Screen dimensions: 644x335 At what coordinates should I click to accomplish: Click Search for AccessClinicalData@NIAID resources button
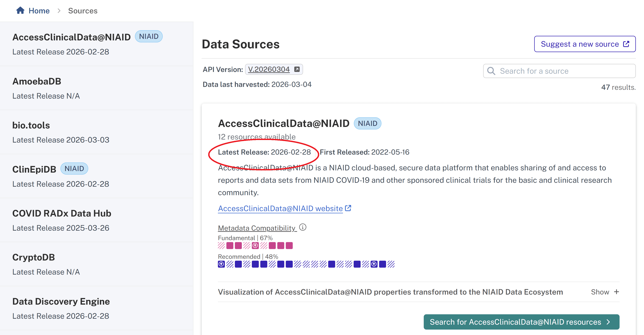coord(521,322)
